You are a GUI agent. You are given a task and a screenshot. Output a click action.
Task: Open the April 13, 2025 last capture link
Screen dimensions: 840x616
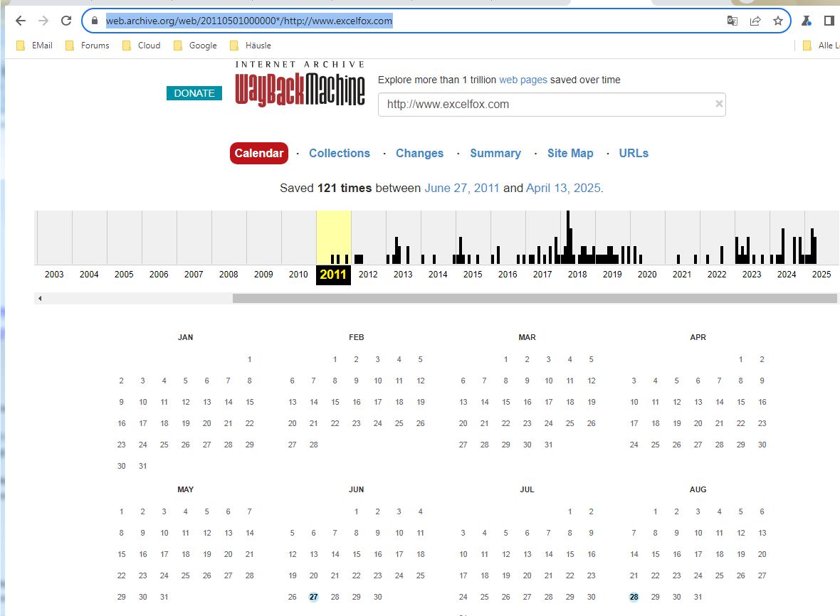click(563, 188)
